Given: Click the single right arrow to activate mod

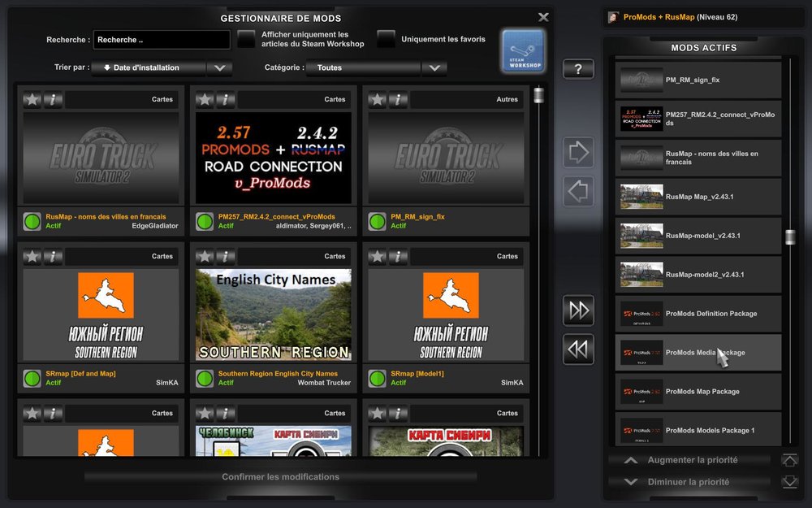Looking at the screenshot, I should click(x=578, y=153).
